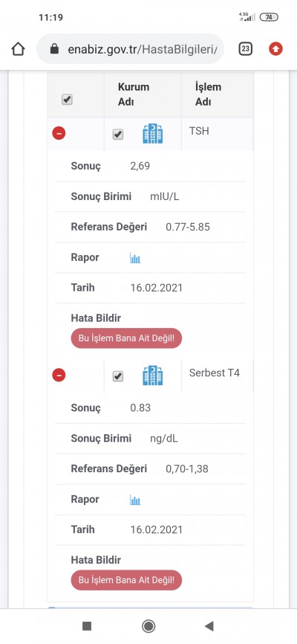The width and height of the screenshot is (297, 644).
Task: Collapse the TSH row details
Action: 59,133
